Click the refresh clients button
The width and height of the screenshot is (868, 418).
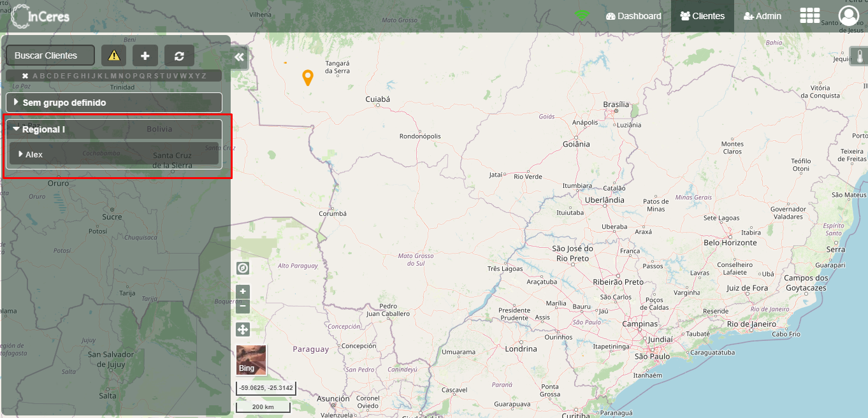pos(179,55)
